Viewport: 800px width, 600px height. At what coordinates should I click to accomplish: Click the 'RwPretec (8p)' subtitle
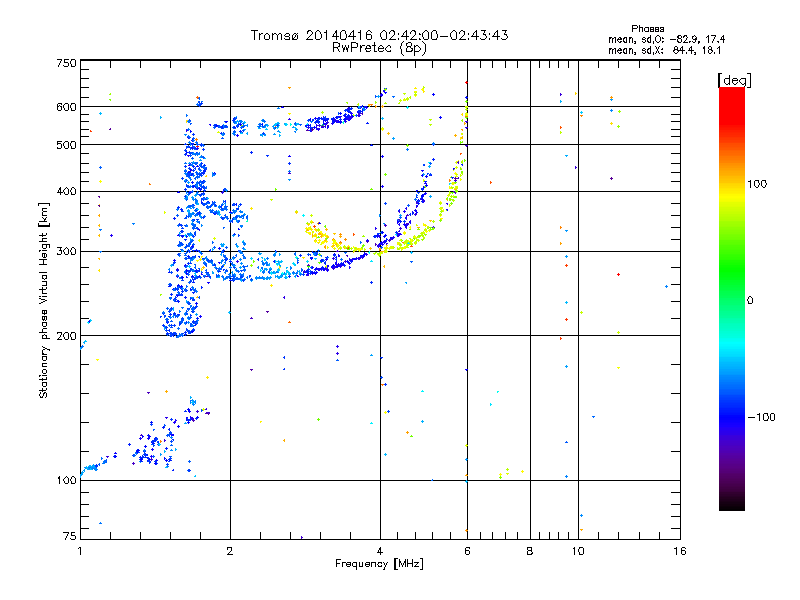[x=379, y=48]
